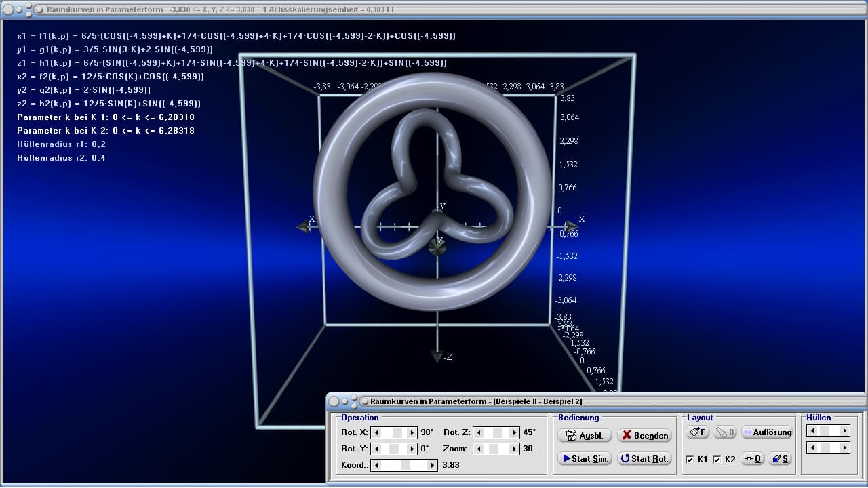Click the x1 = f1(k,p) formula line
The image size is (868, 488).
pos(236,36)
